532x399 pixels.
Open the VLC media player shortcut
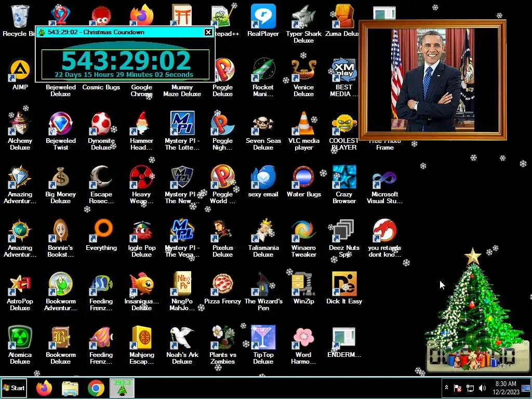pos(303,130)
